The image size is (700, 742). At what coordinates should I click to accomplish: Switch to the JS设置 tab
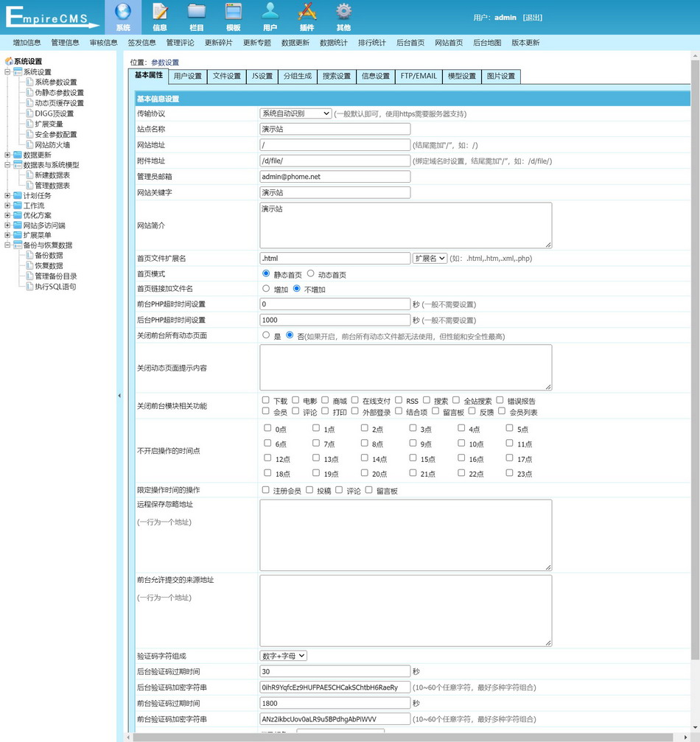coord(262,76)
